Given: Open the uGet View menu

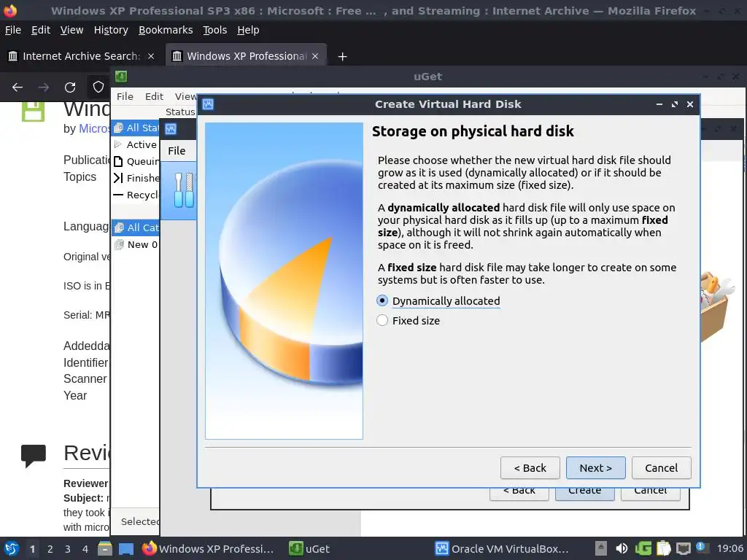Looking at the screenshot, I should (185, 96).
